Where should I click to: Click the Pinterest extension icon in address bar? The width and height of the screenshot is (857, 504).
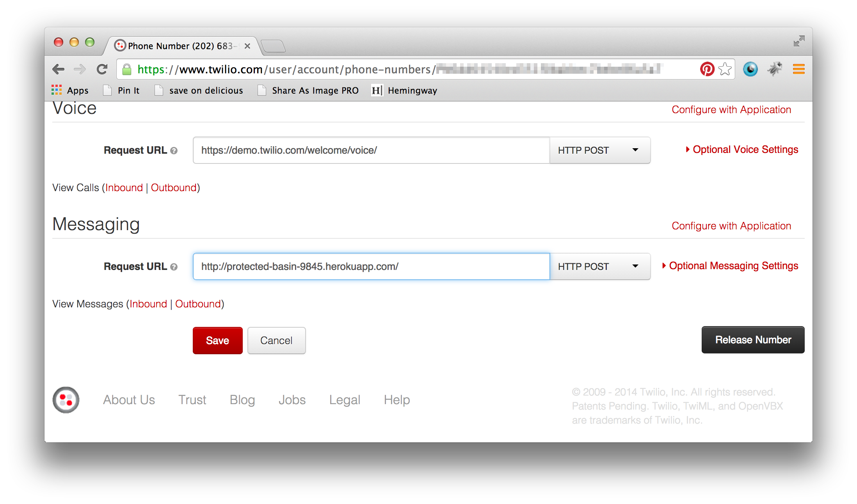[x=707, y=69]
